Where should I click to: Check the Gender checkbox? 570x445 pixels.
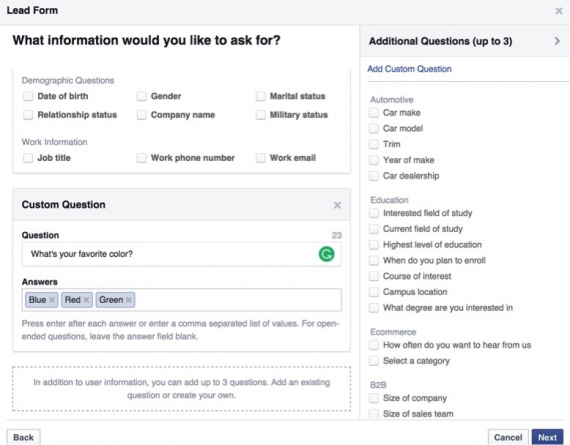141,96
